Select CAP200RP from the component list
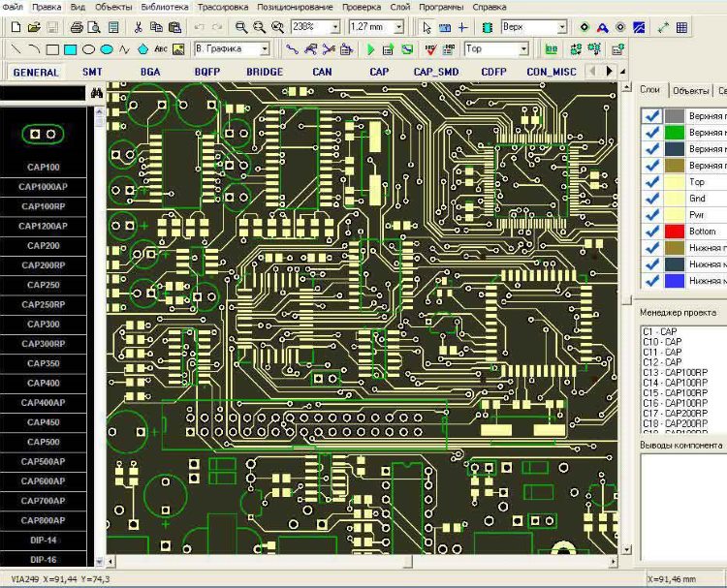Viewport: 727px width, 588px height. coord(44,264)
